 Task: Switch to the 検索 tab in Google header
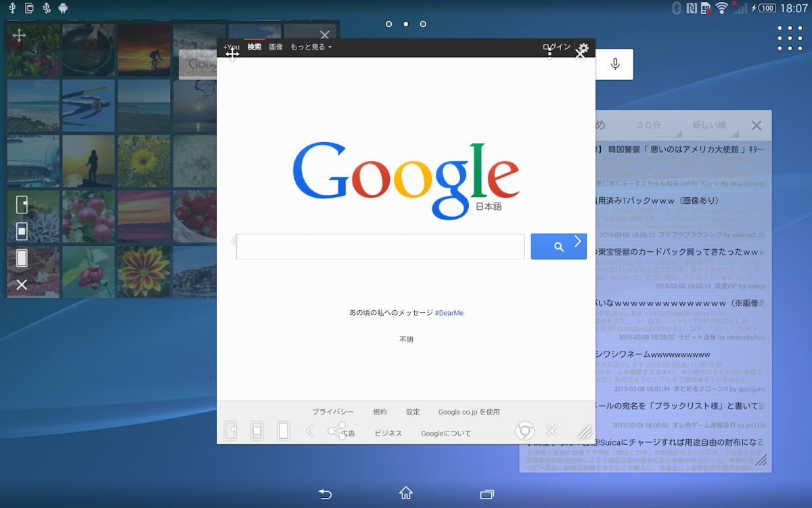pyautogui.click(x=254, y=47)
